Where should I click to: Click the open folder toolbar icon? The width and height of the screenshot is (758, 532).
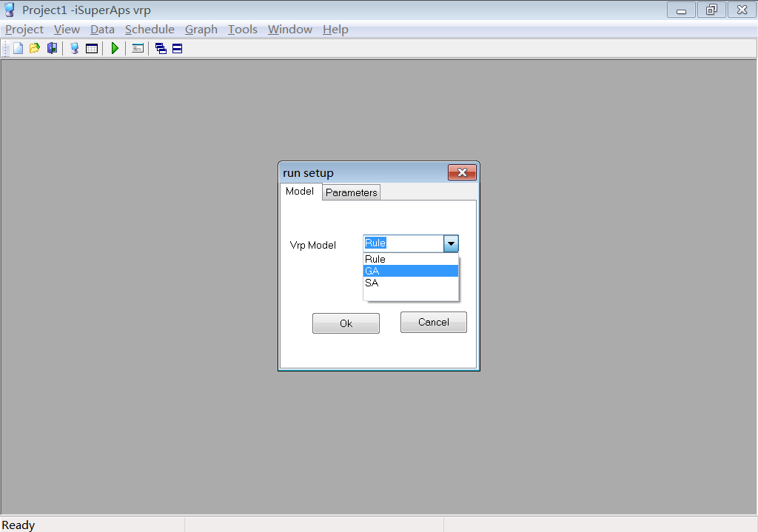[35, 49]
